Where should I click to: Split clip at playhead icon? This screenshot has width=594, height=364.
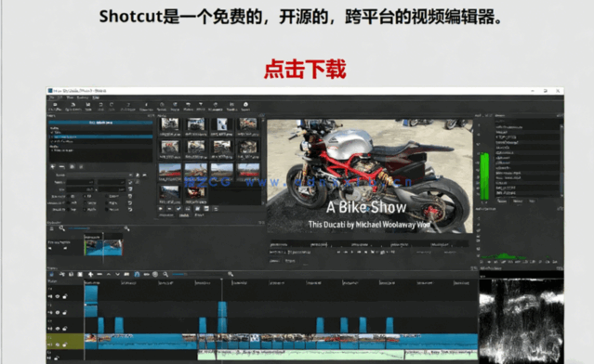pos(126,274)
